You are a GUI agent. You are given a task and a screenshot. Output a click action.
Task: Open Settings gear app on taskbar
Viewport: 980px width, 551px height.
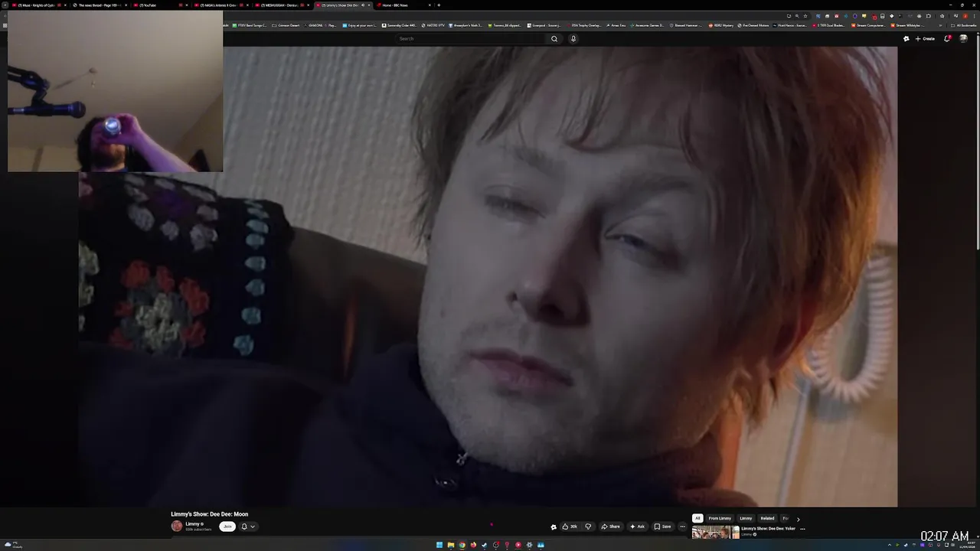click(x=529, y=545)
